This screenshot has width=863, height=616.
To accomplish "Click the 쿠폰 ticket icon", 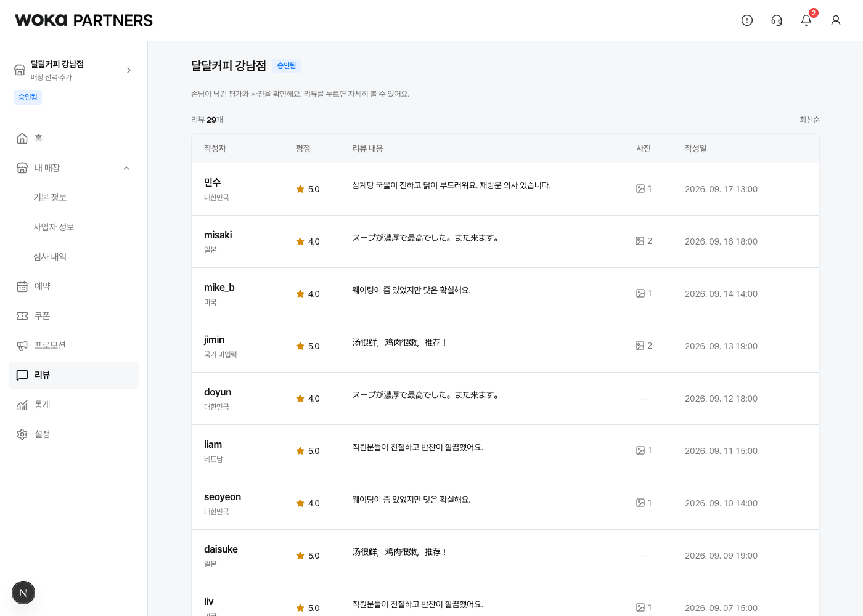I will [22, 316].
